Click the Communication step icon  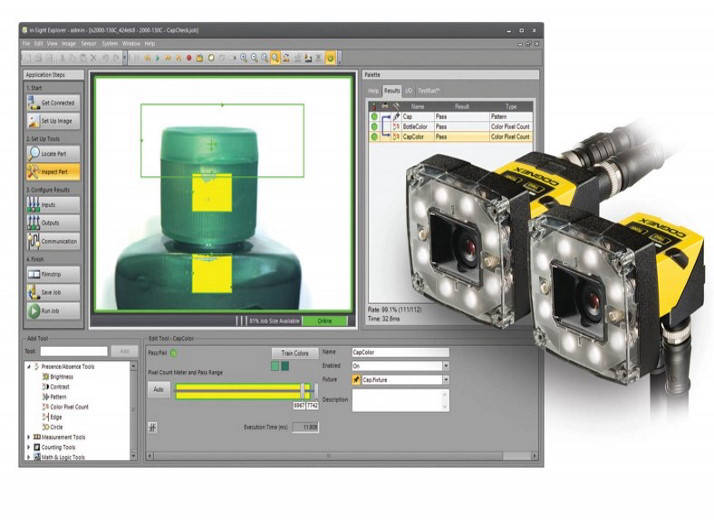click(31, 241)
